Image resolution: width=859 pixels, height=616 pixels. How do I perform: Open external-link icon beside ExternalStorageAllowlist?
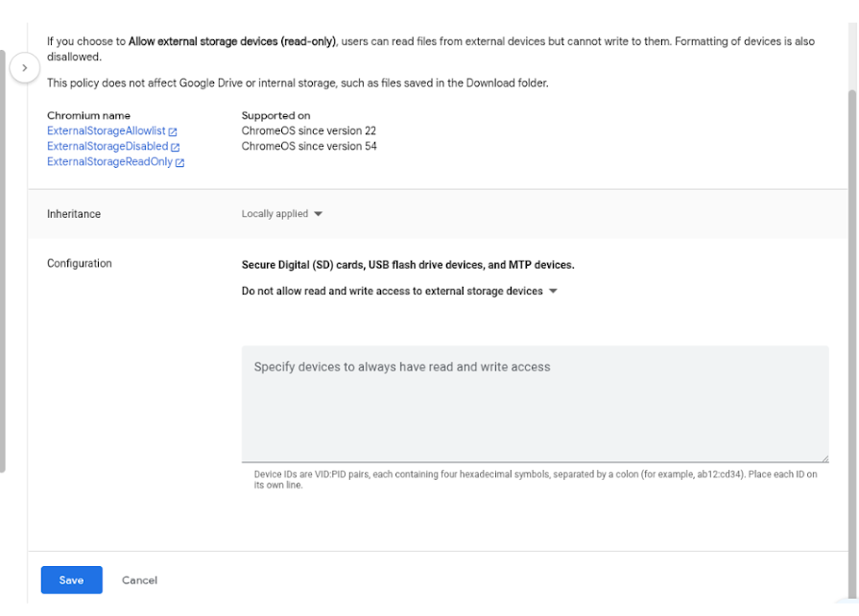[x=173, y=131]
